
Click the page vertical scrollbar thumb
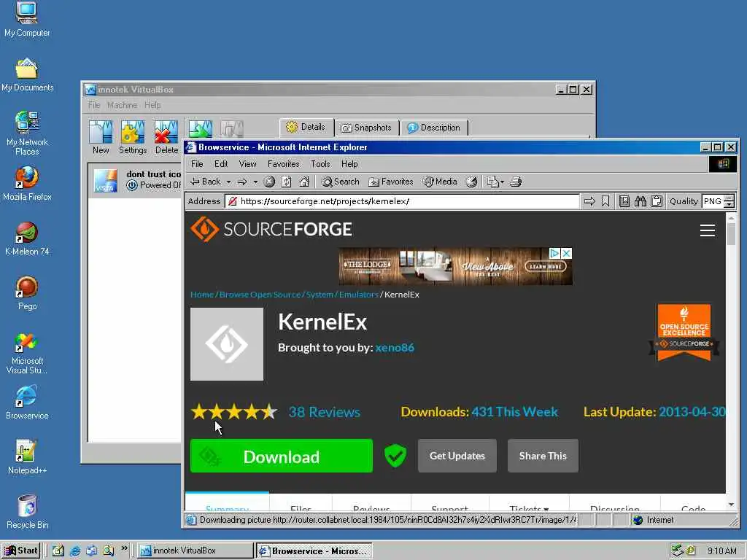coord(731,234)
